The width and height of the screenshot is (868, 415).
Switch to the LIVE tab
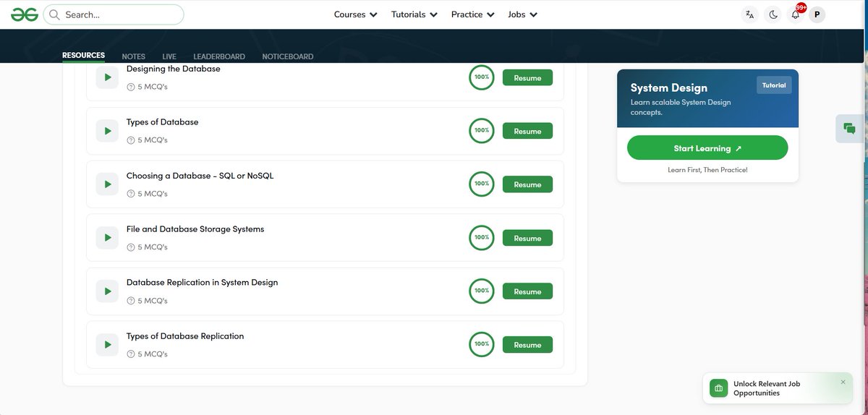169,56
